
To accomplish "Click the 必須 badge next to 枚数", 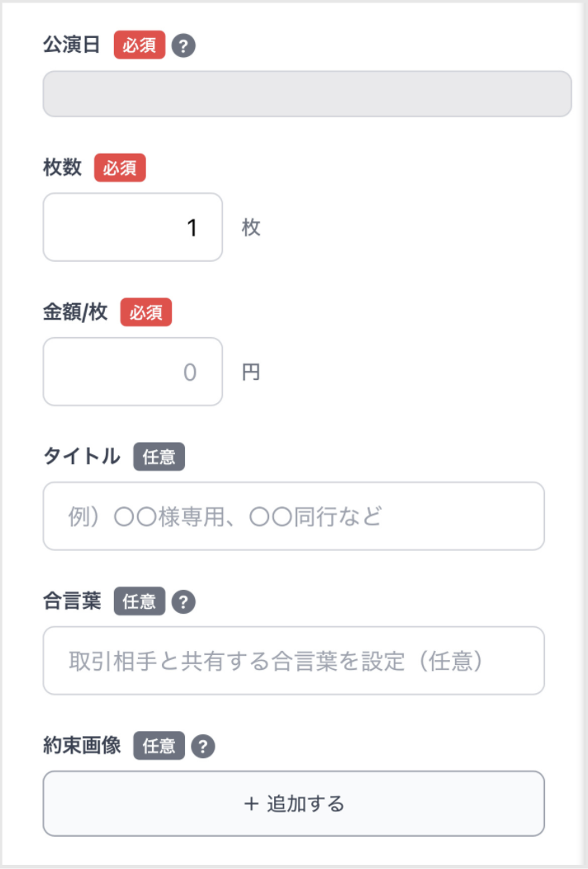I will (121, 169).
